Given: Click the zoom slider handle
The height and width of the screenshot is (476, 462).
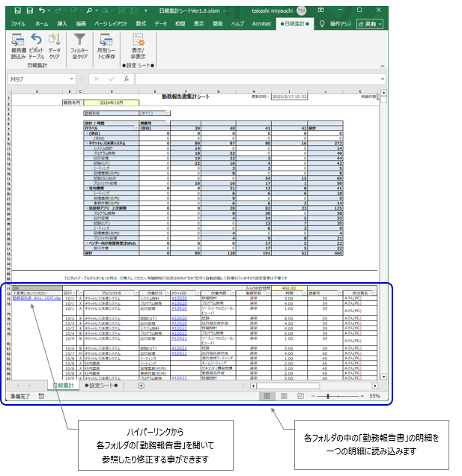Looking at the screenshot, I should [x=328, y=396].
